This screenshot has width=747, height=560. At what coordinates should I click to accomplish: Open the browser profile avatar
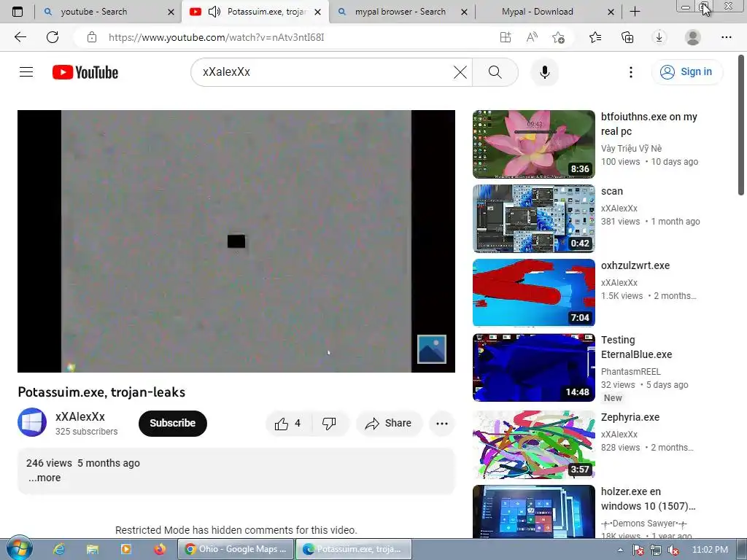[x=693, y=37]
